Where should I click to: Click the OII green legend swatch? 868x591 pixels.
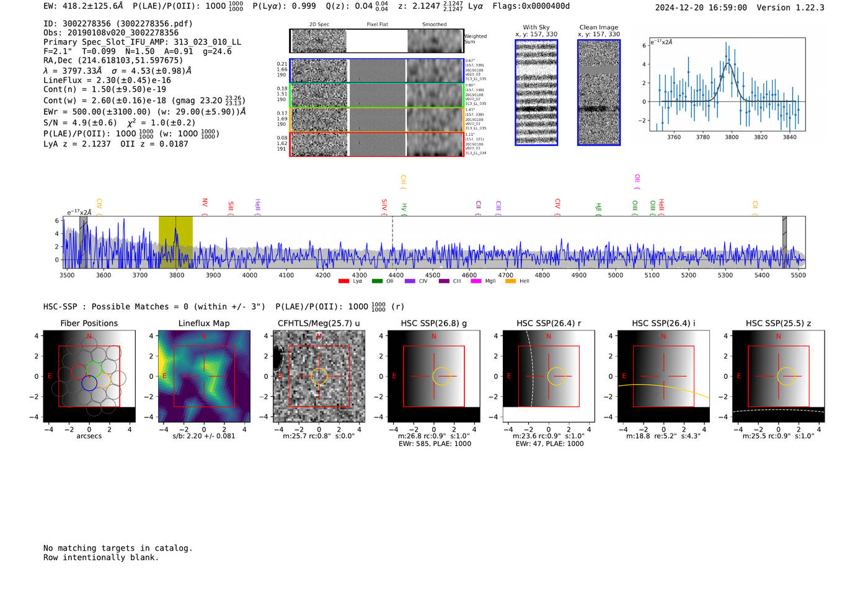pos(377,282)
